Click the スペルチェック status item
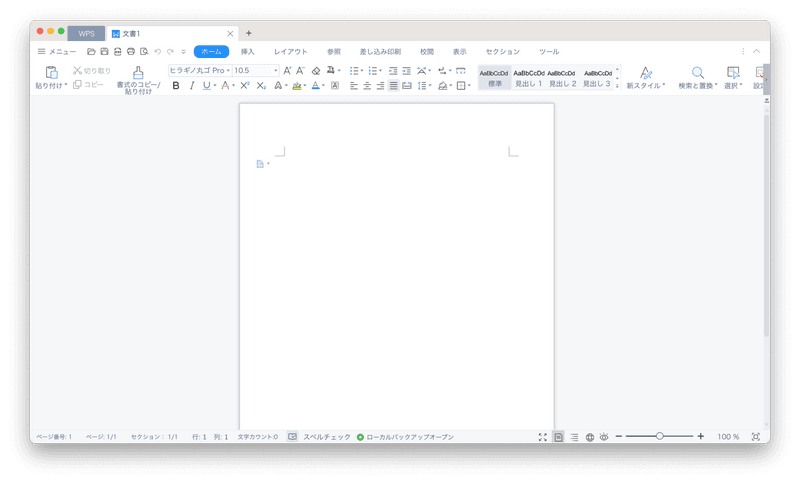Image resolution: width=800 pixels, height=483 pixels. click(x=327, y=437)
